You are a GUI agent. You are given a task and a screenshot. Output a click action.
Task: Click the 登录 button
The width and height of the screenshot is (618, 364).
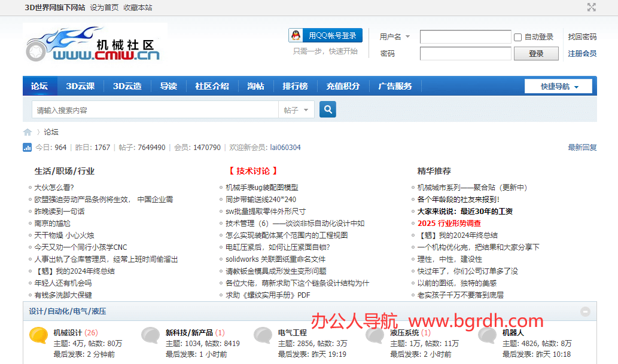(536, 54)
